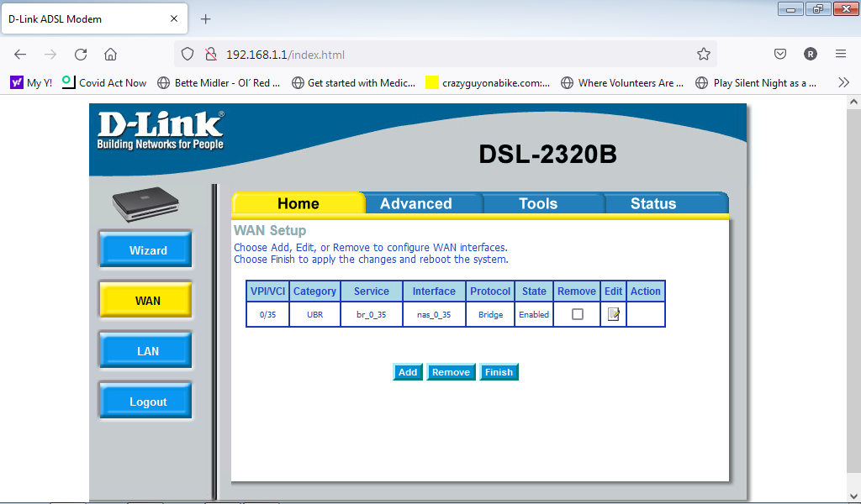Click the Logout sidebar button
Viewport: 861px width, 504px height.
[x=146, y=402]
